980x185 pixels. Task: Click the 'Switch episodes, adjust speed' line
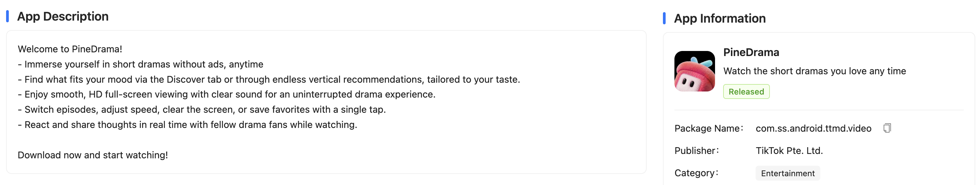coord(202,109)
